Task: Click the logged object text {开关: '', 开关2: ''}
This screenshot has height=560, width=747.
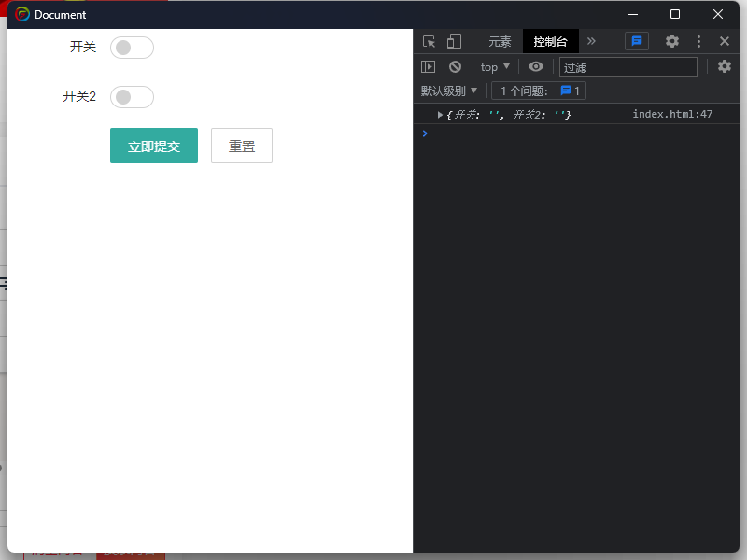Action: (x=508, y=115)
